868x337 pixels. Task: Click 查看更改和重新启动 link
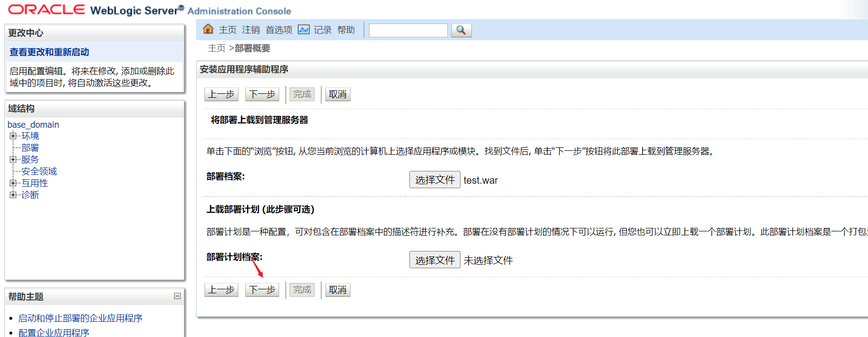tap(49, 52)
